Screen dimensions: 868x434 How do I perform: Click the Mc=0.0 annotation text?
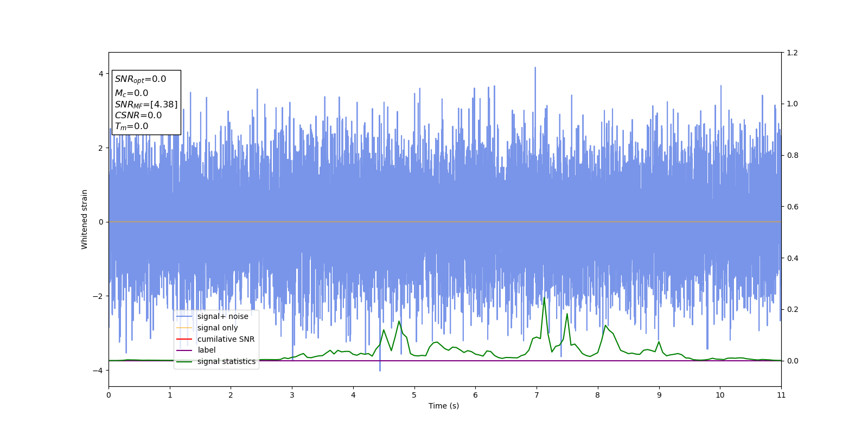tap(131, 93)
